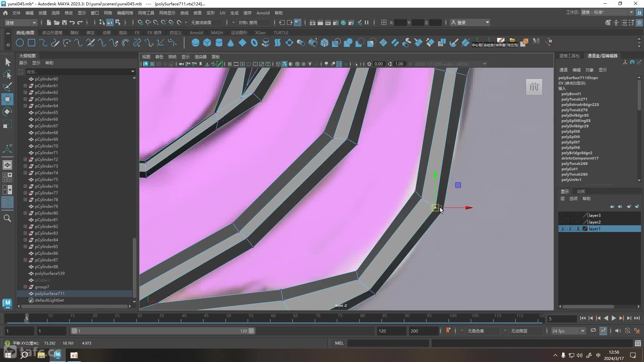Open the 24 fps frame rate dropdown
Screen dimensions: 644x362
point(568,331)
